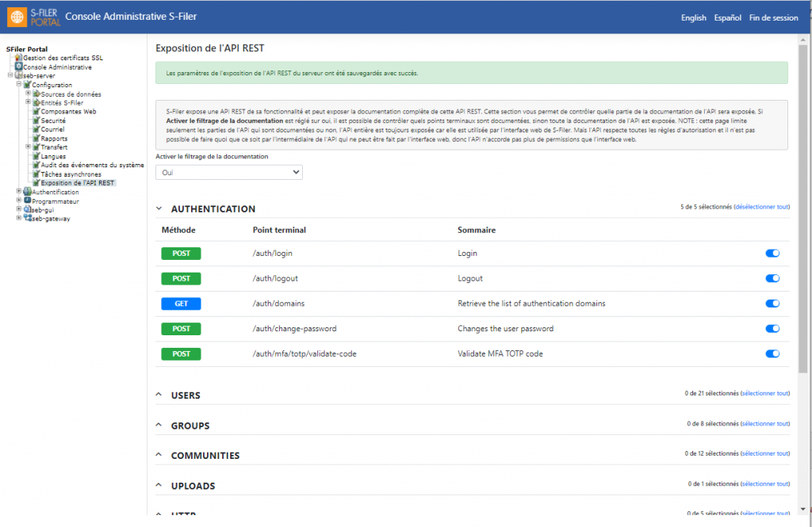Expand the COMMUNITIES section chevron
Image resolution: width=812 pixels, height=527 pixels.
click(159, 455)
